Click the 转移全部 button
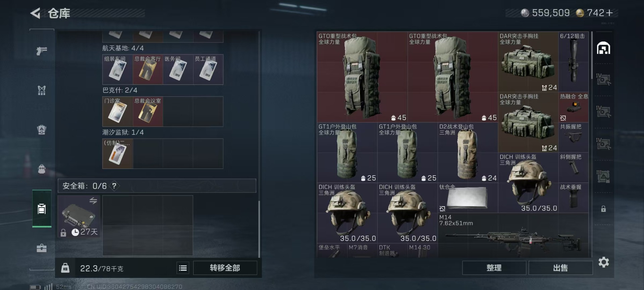The image size is (644, 290). (x=225, y=268)
